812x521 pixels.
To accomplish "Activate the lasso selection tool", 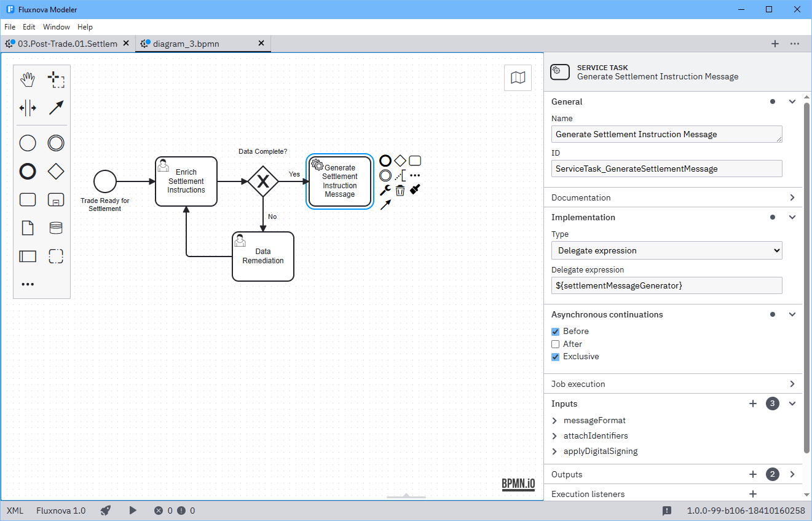I will 56,79.
